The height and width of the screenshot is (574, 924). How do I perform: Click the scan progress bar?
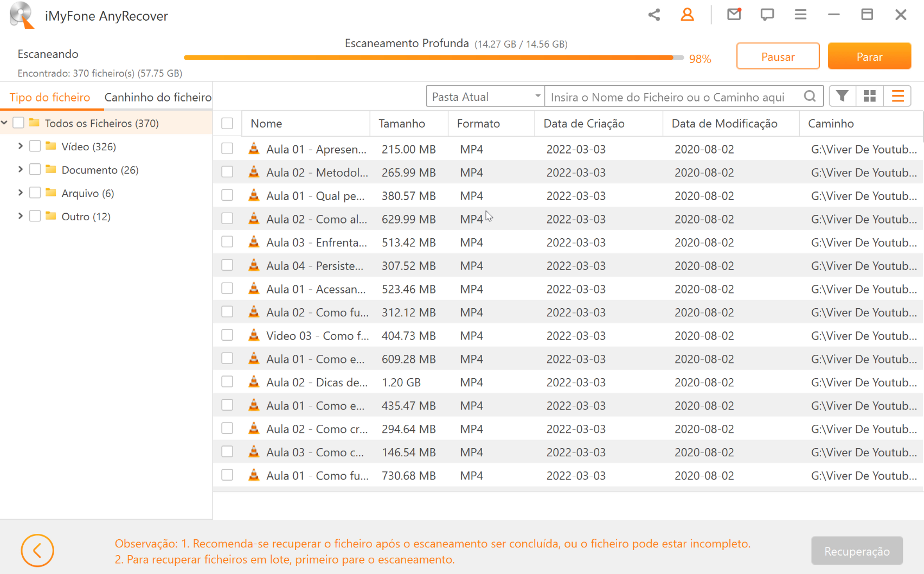(x=434, y=58)
